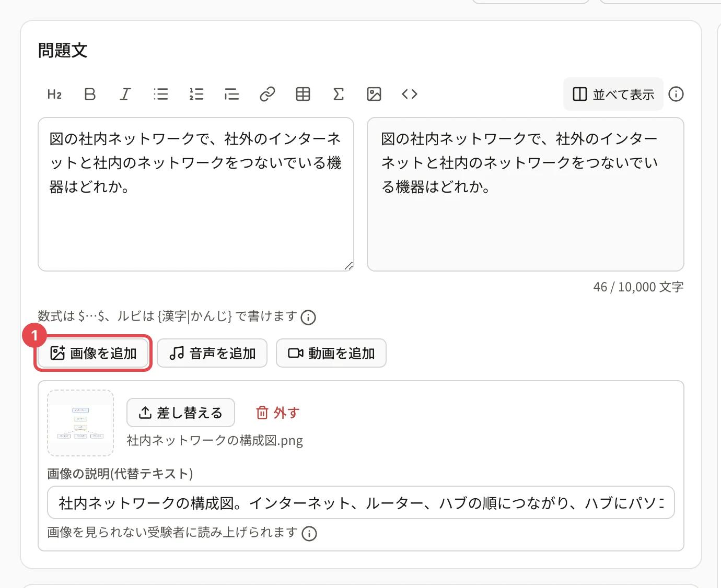Click the file name 社内ネットワークの構成図.png

[x=215, y=440]
